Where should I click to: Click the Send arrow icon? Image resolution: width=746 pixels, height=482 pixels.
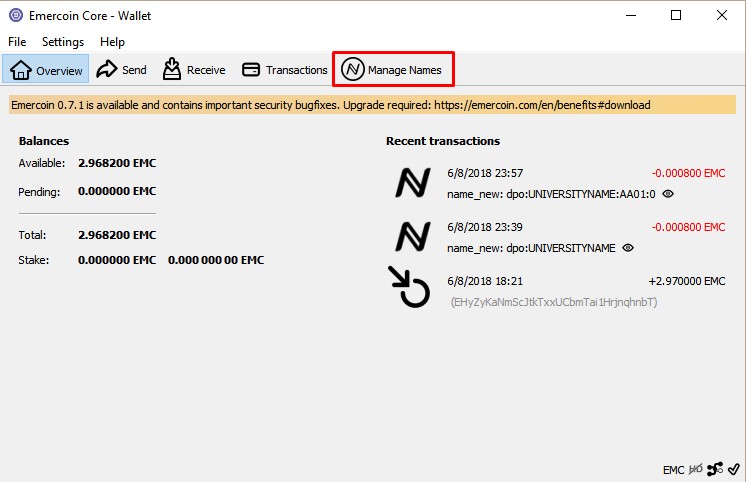pyautogui.click(x=107, y=69)
